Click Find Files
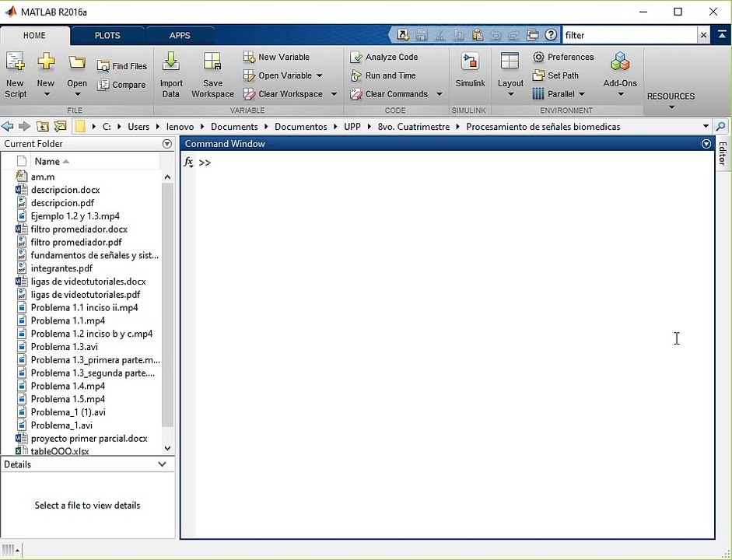 click(x=122, y=66)
